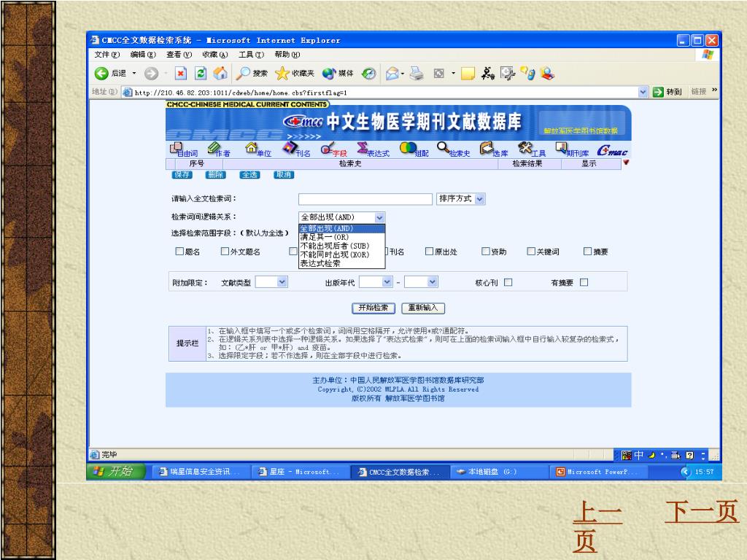This screenshot has width=747, height=560.
Task: Click the IE Mail toolbar icon
Action: click(392, 74)
